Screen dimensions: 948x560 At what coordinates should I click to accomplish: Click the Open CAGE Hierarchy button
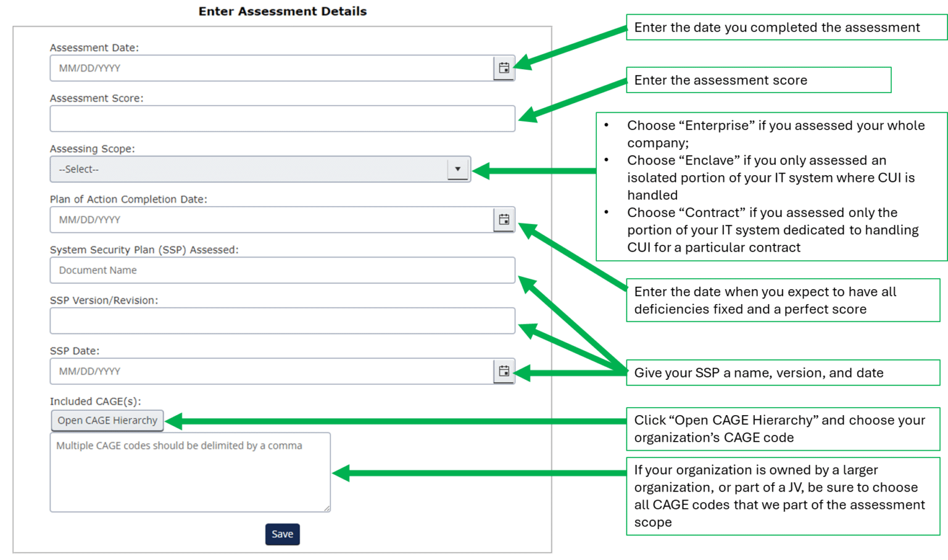(107, 420)
